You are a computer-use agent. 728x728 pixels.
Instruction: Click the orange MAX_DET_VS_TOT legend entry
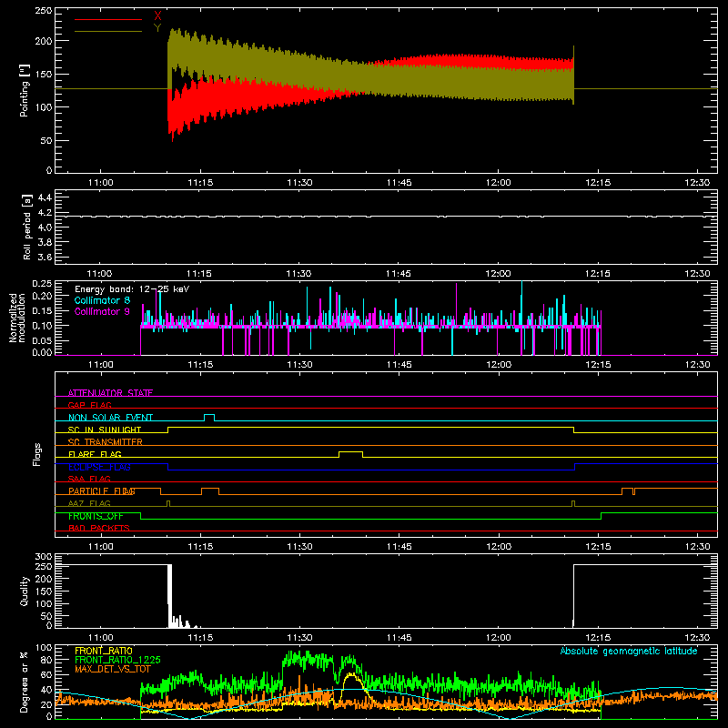coord(113,669)
